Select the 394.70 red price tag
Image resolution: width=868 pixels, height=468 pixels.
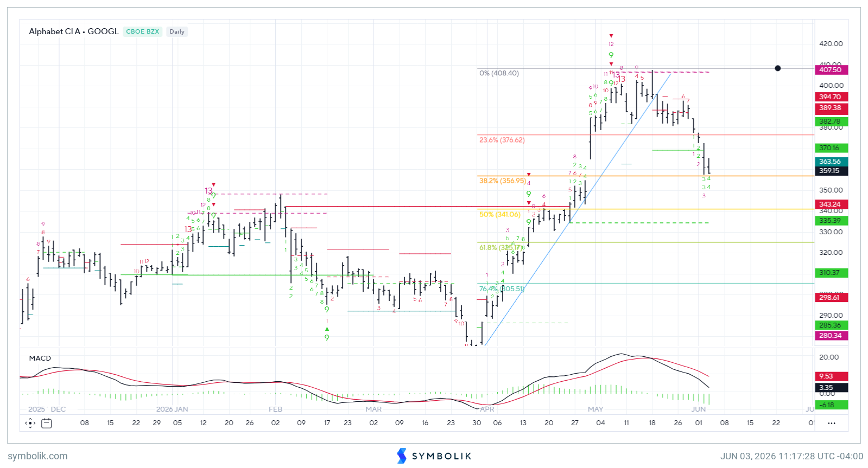pyautogui.click(x=831, y=97)
